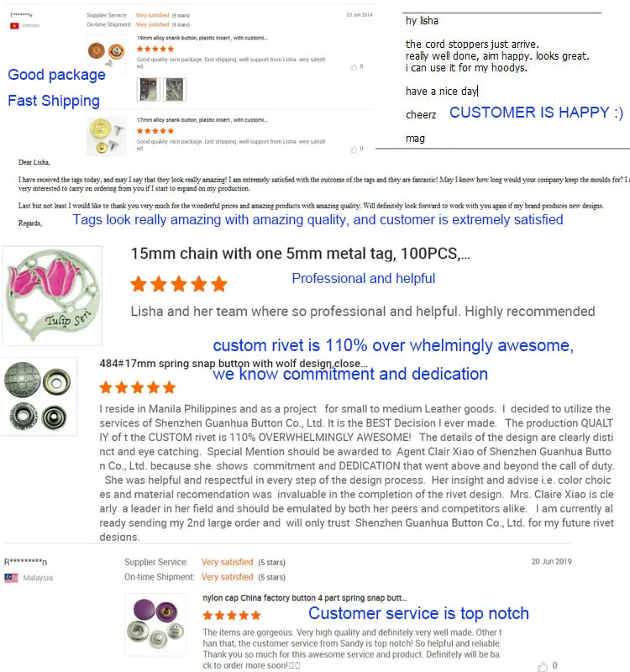This screenshot has width=630, height=672.
Task: Click the Vietnam flag icon
Action: [x=14, y=26]
